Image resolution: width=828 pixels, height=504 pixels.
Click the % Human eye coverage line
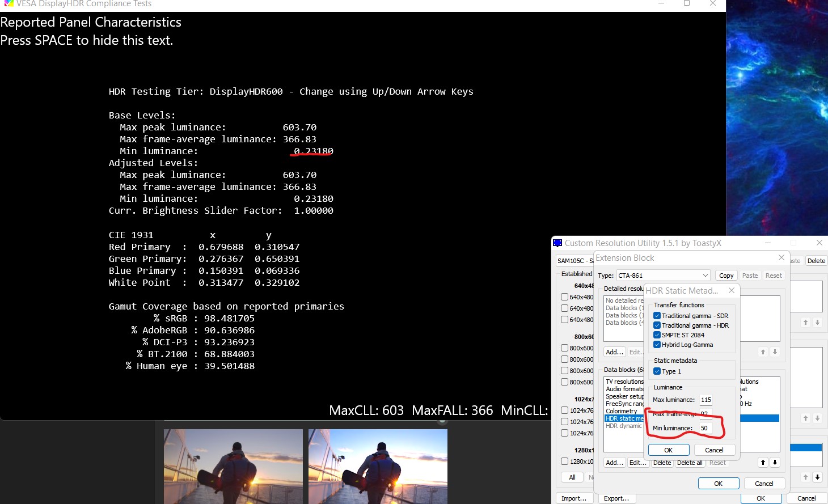[190, 366]
